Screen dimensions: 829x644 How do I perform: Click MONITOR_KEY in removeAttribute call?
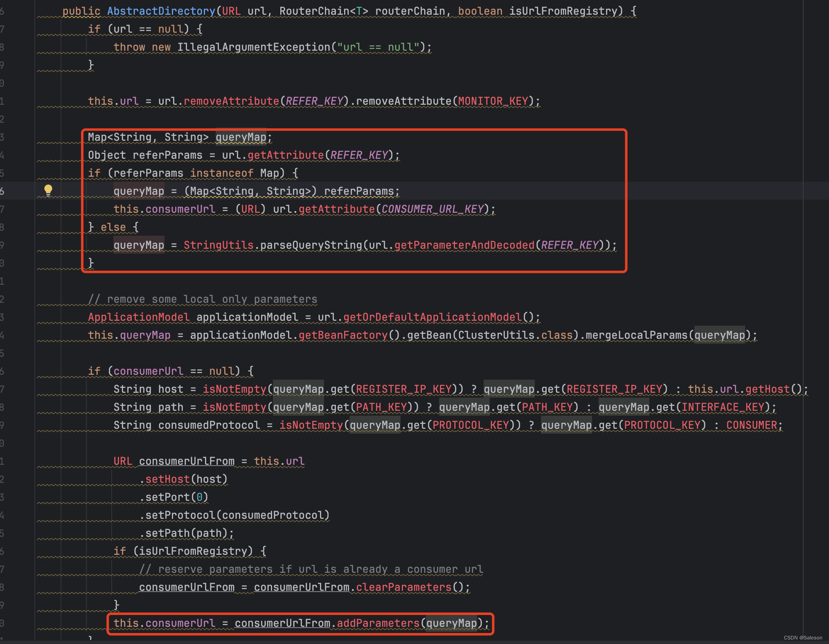point(493,101)
